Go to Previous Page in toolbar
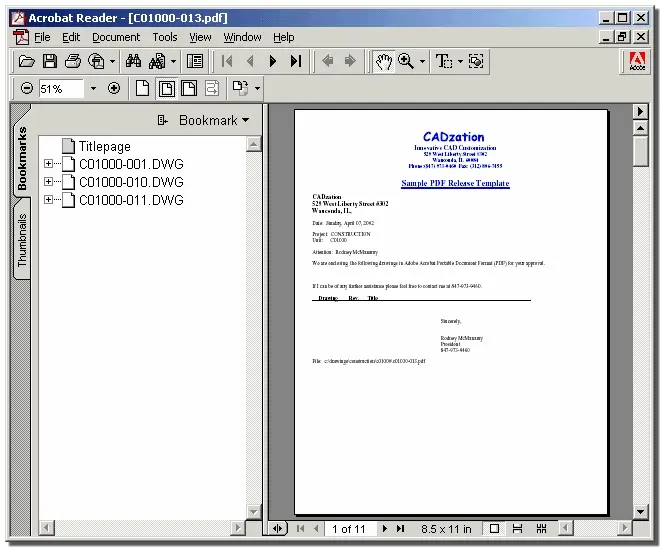Viewport: 660px width, 547px height. point(250,62)
